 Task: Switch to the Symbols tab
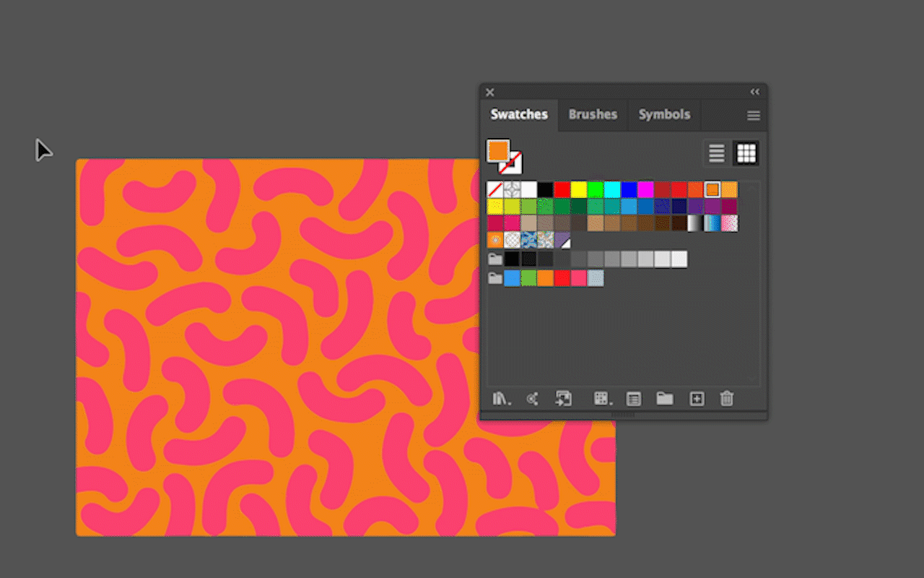pyautogui.click(x=664, y=114)
